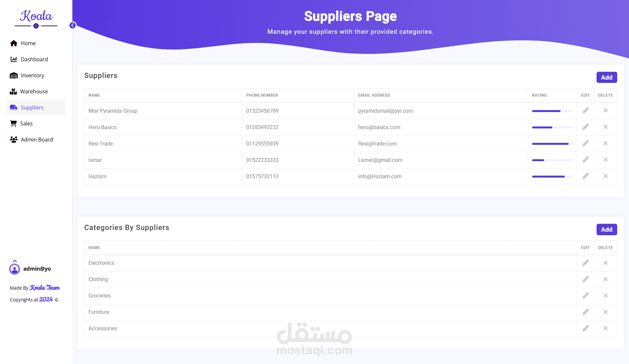Open the Home page from the sidebar

pos(28,43)
